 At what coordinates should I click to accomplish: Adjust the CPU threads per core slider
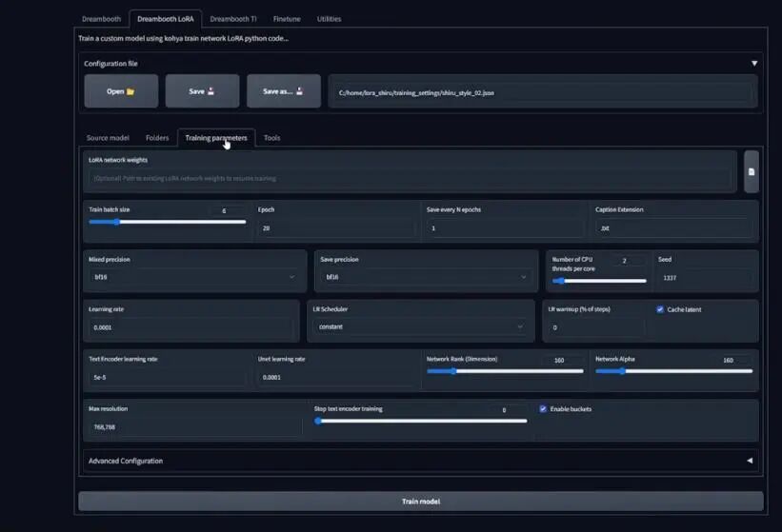pos(599,281)
